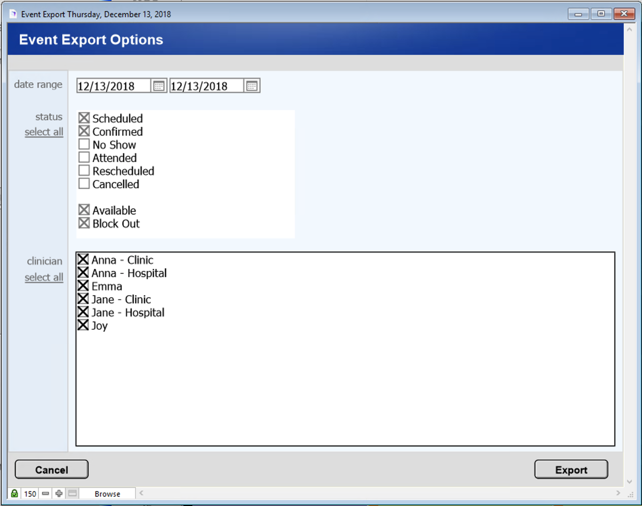Enable the No Show status checkbox
The image size is (642, 506).
[84, 145]
